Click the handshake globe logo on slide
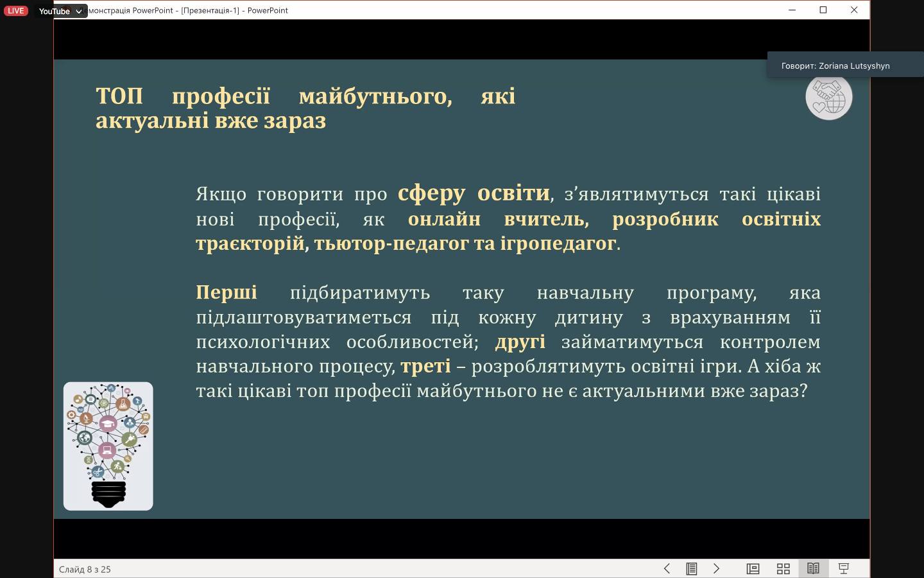The image size is (924, 578). [828, 98]
